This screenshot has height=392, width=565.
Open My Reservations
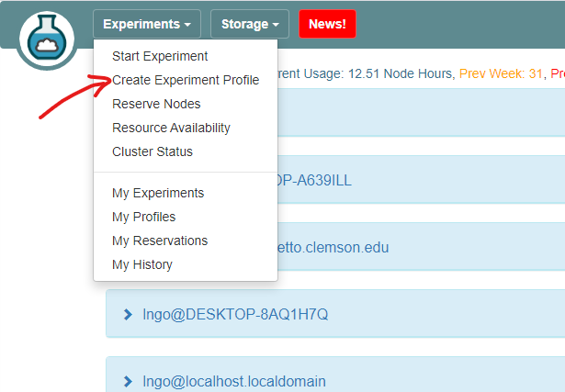pyautogui.click(x=160, y=241)
